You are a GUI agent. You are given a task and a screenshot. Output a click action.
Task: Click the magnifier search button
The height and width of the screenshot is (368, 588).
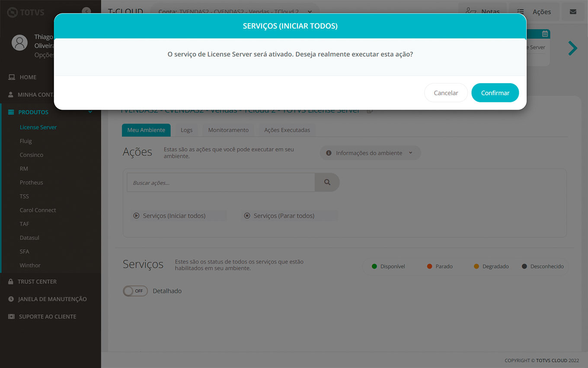point(327,182)
